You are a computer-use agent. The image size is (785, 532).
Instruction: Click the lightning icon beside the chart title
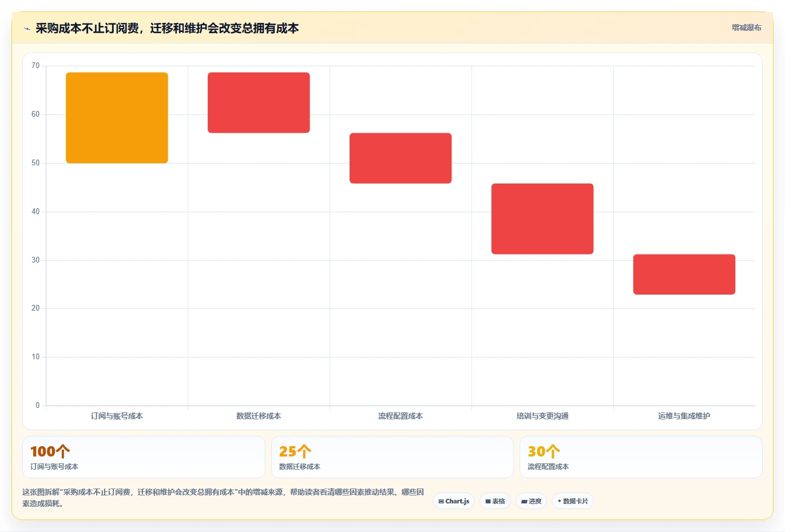(27, 29)
